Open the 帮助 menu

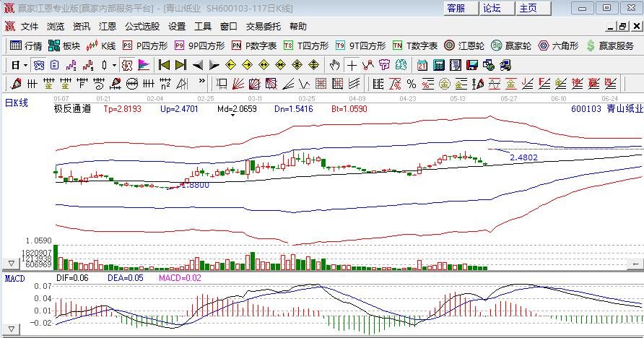297,27
